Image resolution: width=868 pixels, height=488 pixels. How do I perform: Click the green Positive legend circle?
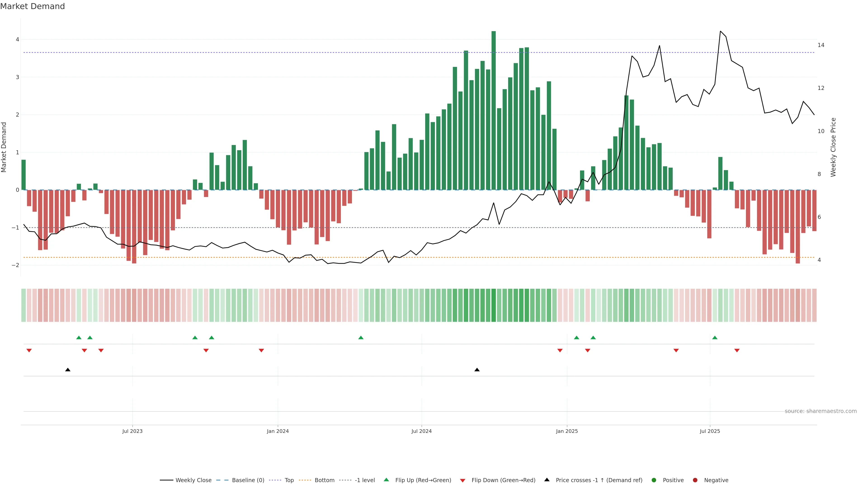654,480
